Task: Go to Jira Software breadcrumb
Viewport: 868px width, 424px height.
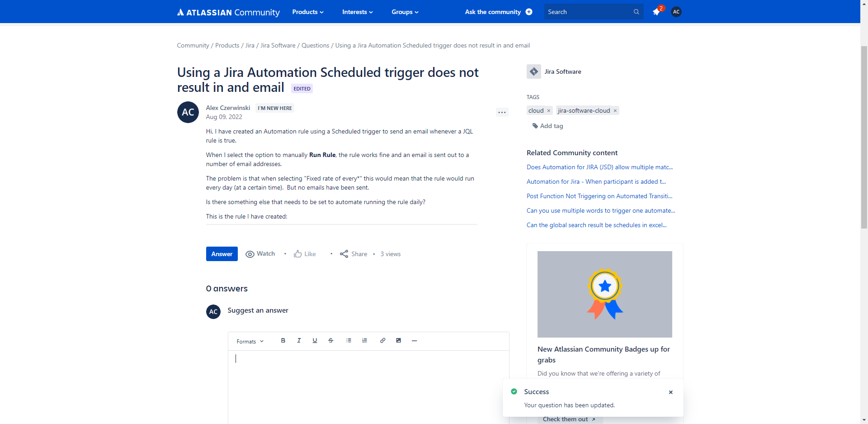Action: click(x=278, y=46)
